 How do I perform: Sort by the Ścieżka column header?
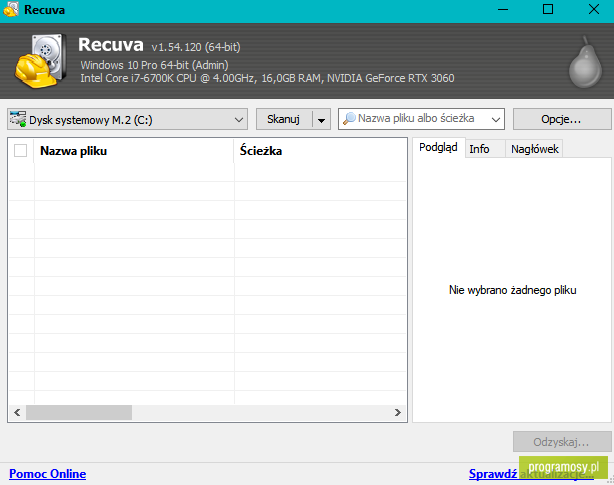click(x=320, y=151)
